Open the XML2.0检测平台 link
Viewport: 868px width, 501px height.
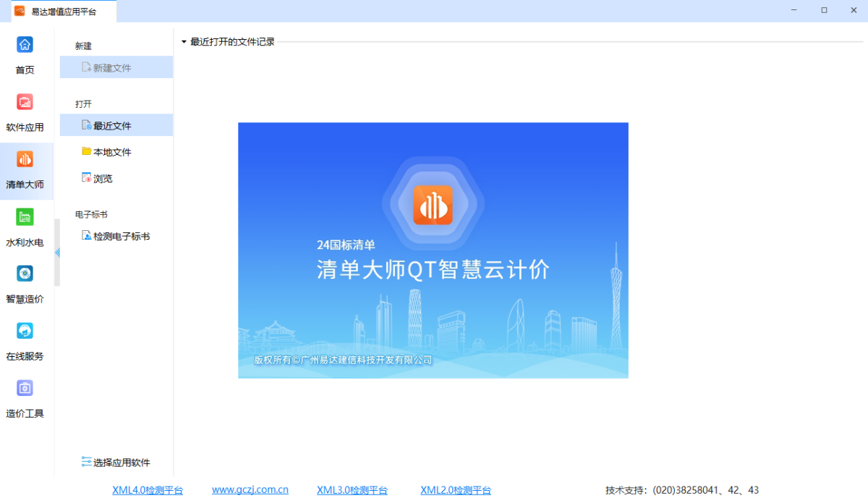(456, 490)
